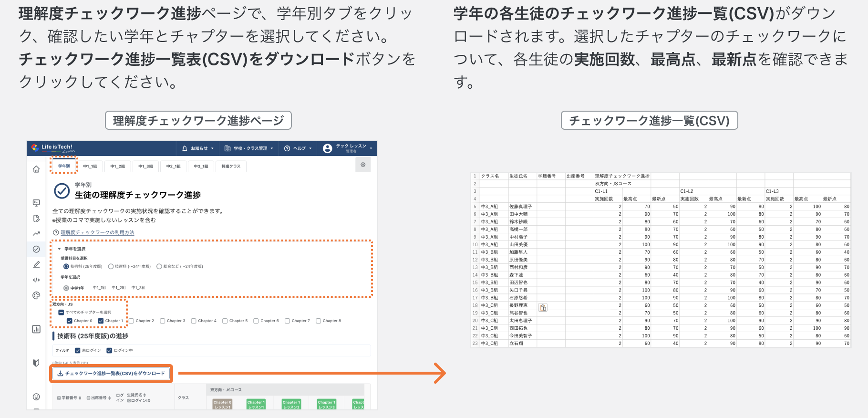Check the Chapter 7 checkbox
This screenshot has height=418, width=868.
(288, 321)
